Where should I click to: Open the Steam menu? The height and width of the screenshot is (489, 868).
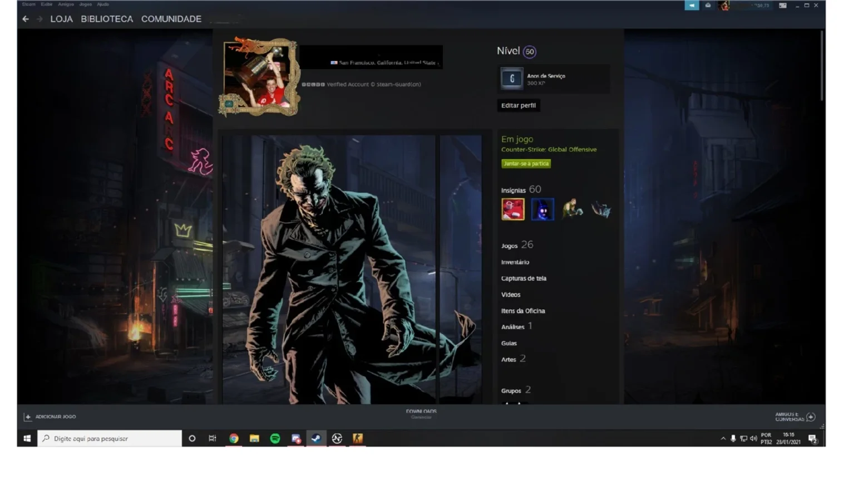[x=28, y=4]
